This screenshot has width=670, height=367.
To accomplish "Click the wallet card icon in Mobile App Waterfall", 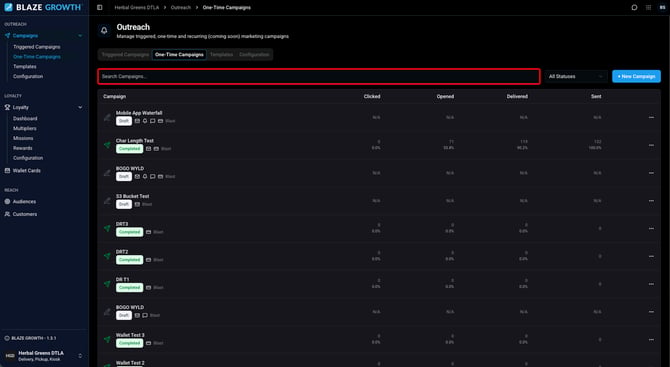I will point(160,121).
